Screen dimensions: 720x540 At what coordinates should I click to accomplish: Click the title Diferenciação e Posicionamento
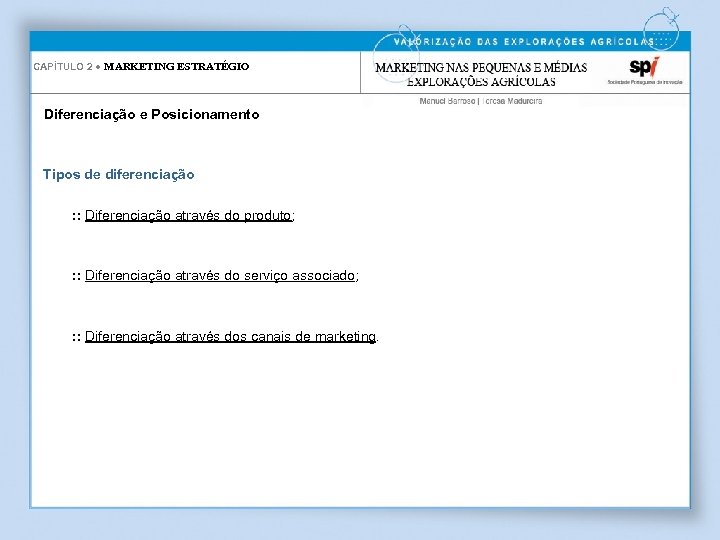tap(152, 114)
